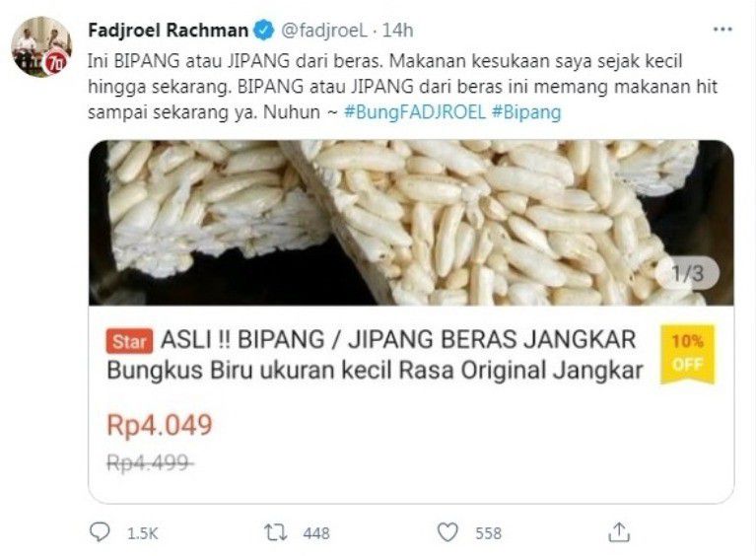Click the 448 retweets count
The image size is (756, 556).
click(316, 533)
